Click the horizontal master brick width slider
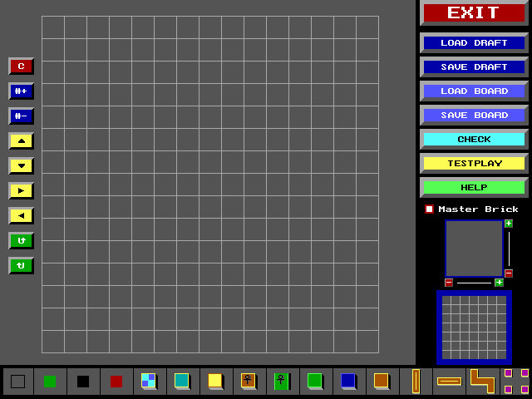532x399 pixels. 474,283
